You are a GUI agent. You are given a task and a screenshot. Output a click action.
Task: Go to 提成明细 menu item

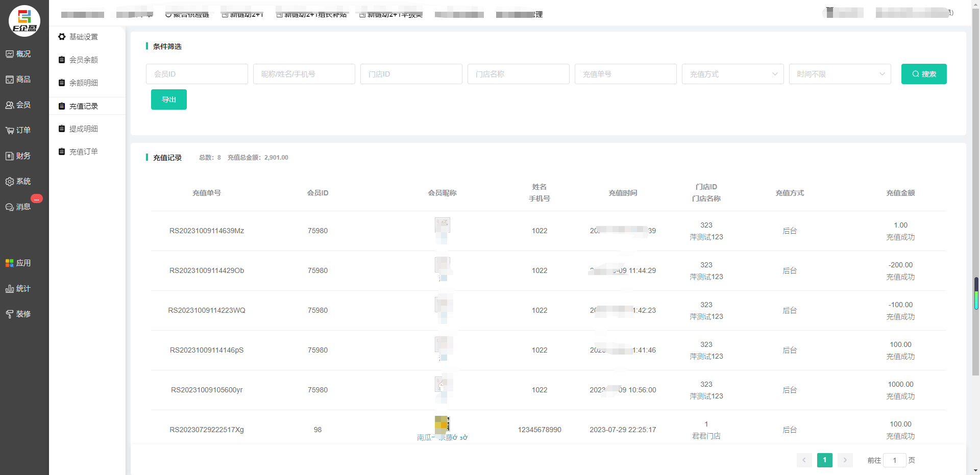84,129
